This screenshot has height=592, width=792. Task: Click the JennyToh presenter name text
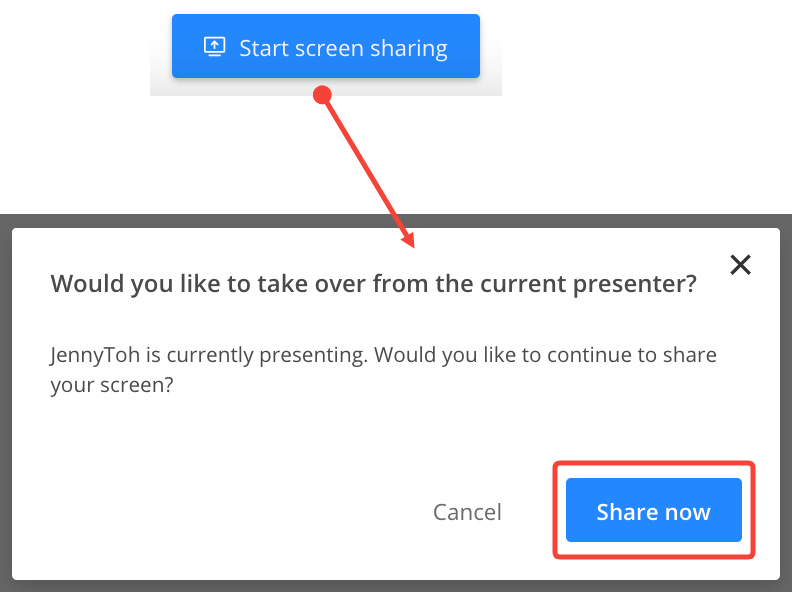(x=95, y=355)
